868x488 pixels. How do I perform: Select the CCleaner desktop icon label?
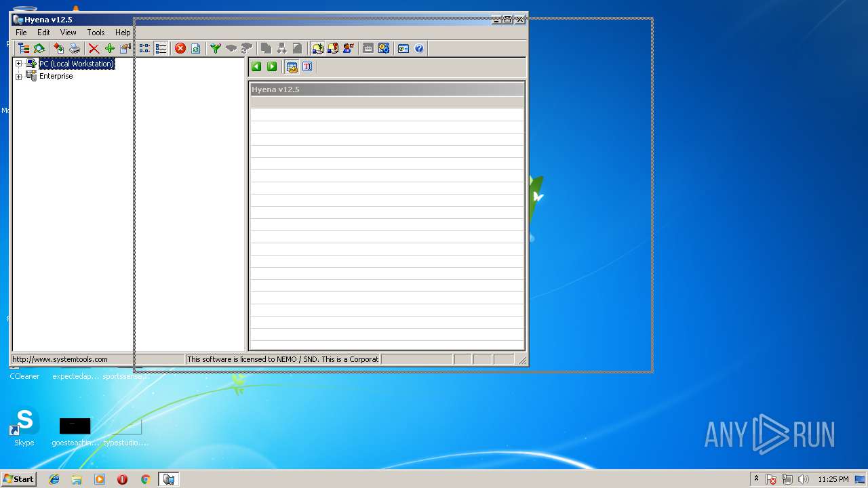(24, 376)
